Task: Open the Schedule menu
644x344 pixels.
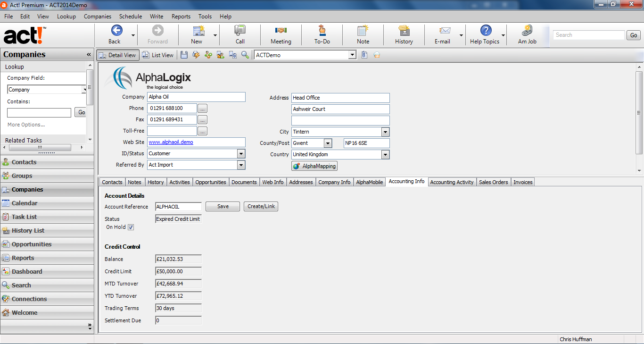Action: (x=131, y=16)
